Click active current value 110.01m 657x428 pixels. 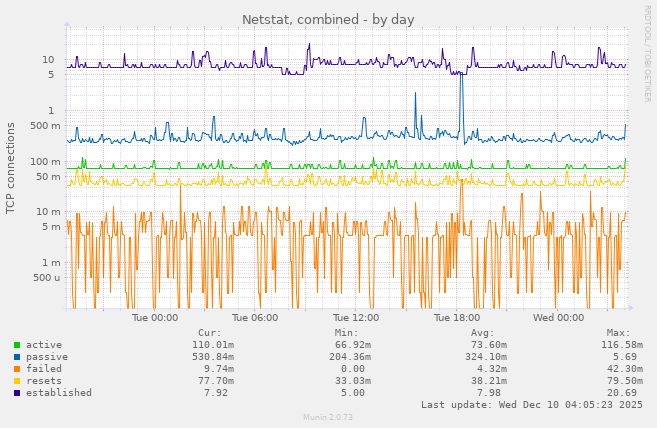pyautogui.click(x=213, y=345)
